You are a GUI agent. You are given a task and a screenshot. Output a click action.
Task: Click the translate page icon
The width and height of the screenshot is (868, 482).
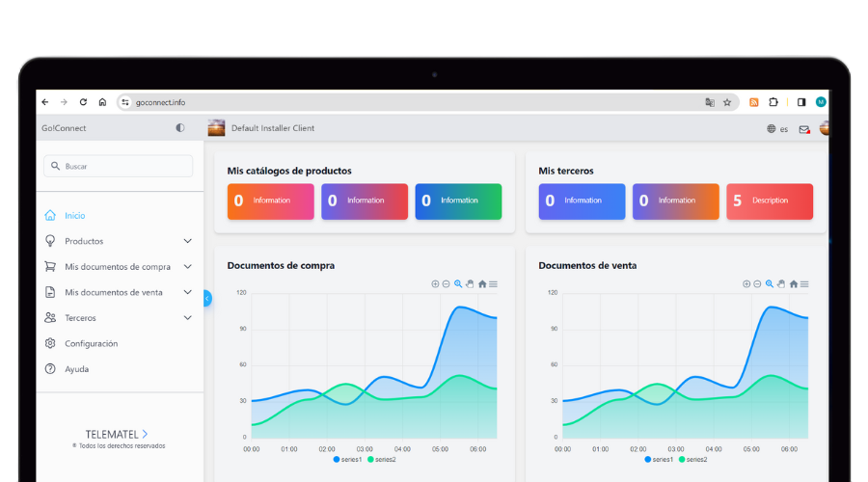tap(710, 102)
